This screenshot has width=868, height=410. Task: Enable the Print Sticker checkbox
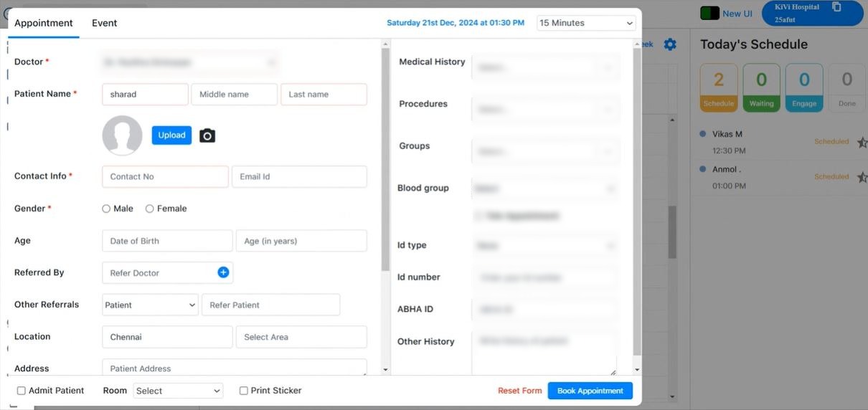(x=244, y=391)
